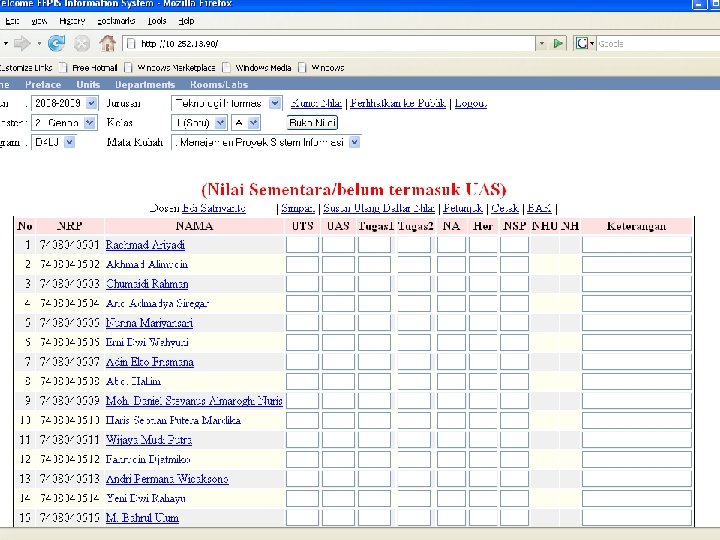Click the Susun Ulang Daftar Nilai link
The width and height of the screenshot is (720, 540).
pos(379,208)
